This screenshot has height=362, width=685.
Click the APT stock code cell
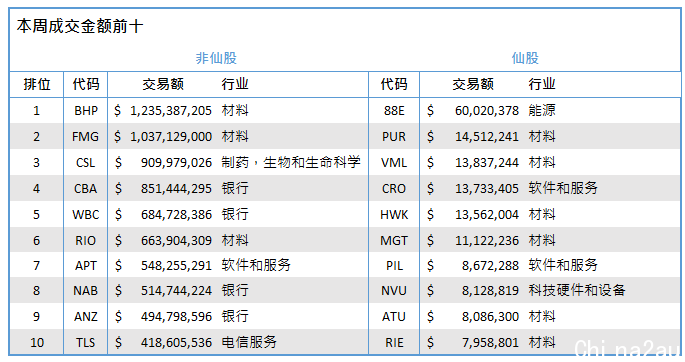tap(85, 265)
